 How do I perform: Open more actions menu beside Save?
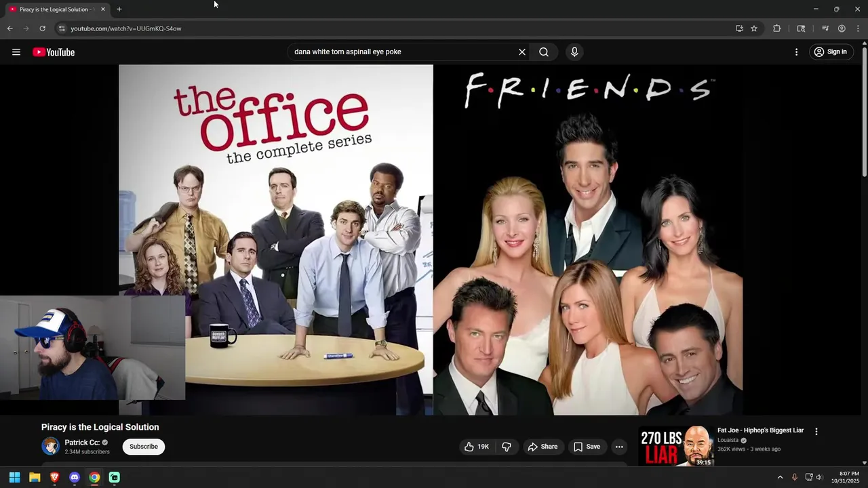tap(619, 447)
